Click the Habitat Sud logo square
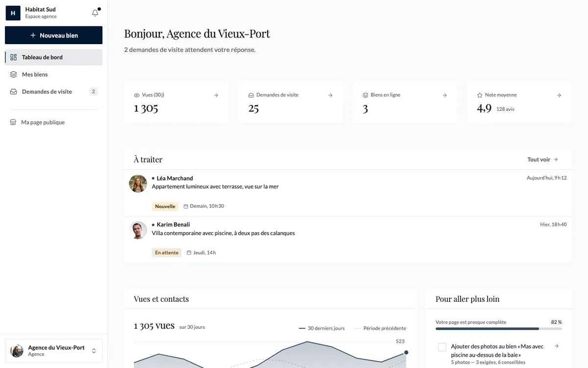The height and width of the screenshot is (368, 588). point(13,13)
